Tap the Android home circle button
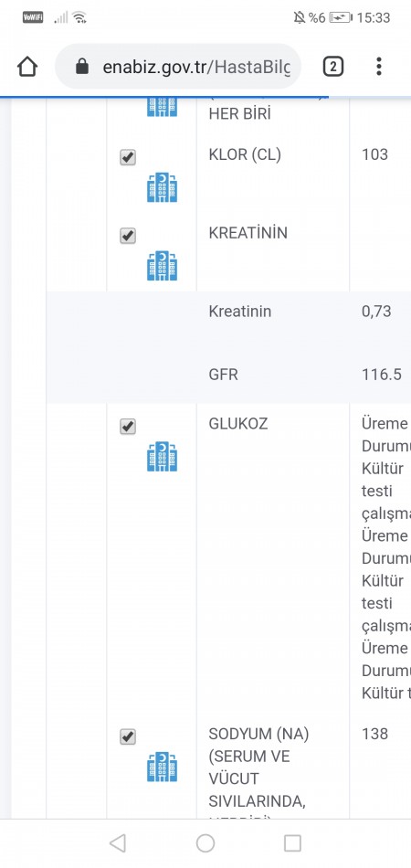The width and height of the screenshot is (411, 868). click(x=205, y=843)
